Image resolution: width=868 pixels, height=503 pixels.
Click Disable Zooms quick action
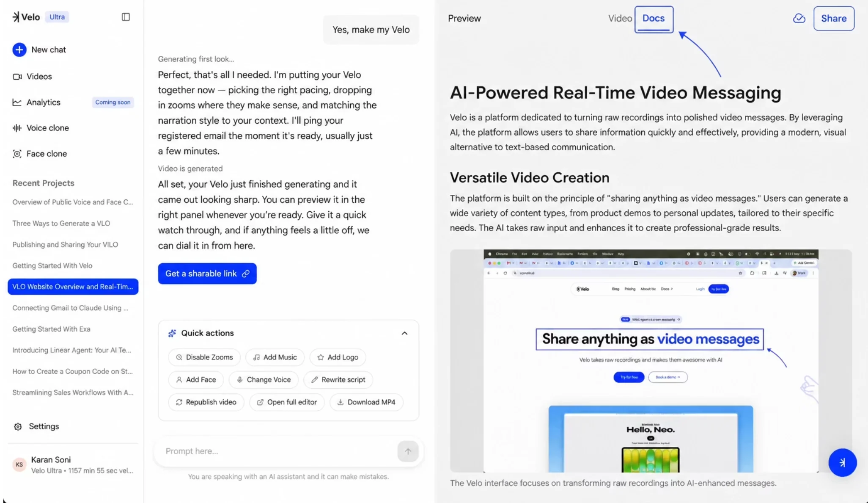204,357
